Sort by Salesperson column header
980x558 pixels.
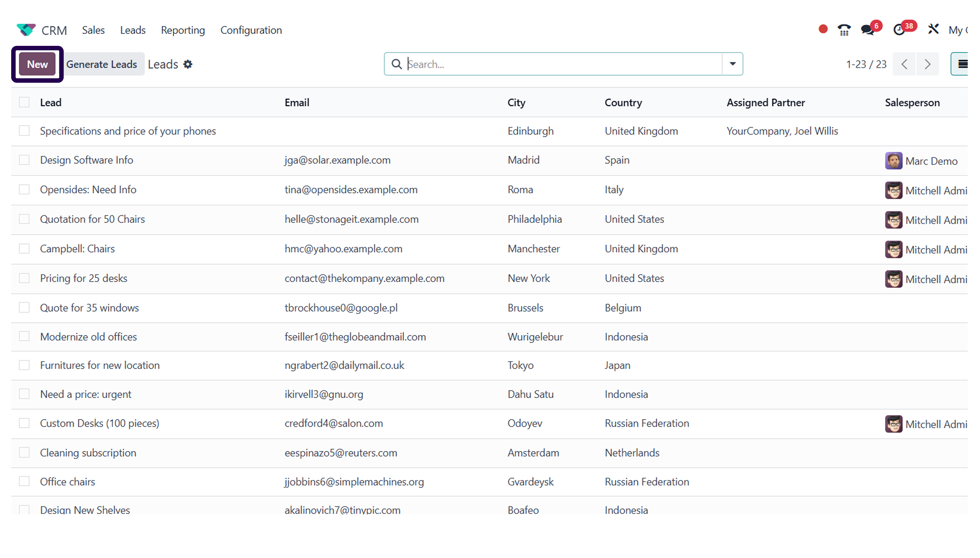tap(912, 102)
